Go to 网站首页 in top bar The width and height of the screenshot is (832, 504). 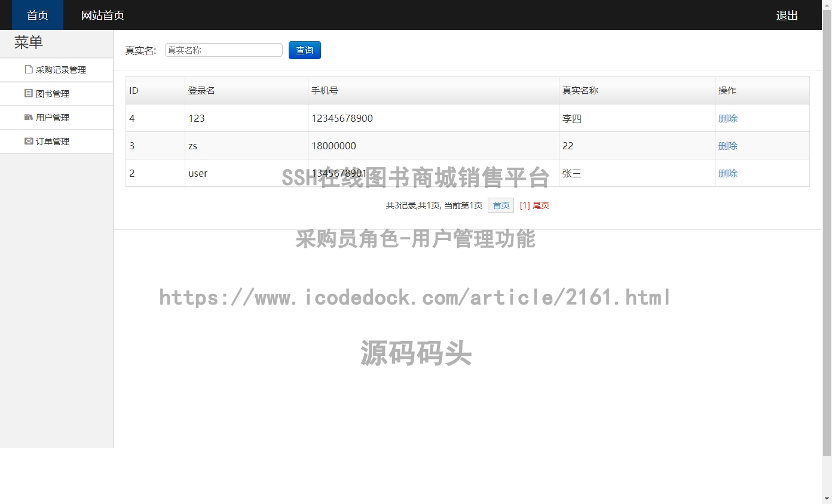pyautogui.click(x=103, y=15)
